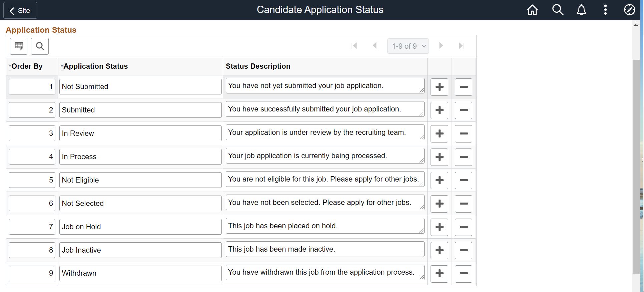
Task: Open the notifications bell
Action: (x=581, y=10)
